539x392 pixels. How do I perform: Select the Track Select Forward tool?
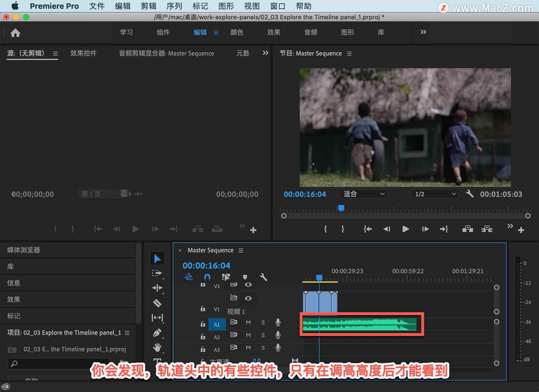[x=157, y=273]
